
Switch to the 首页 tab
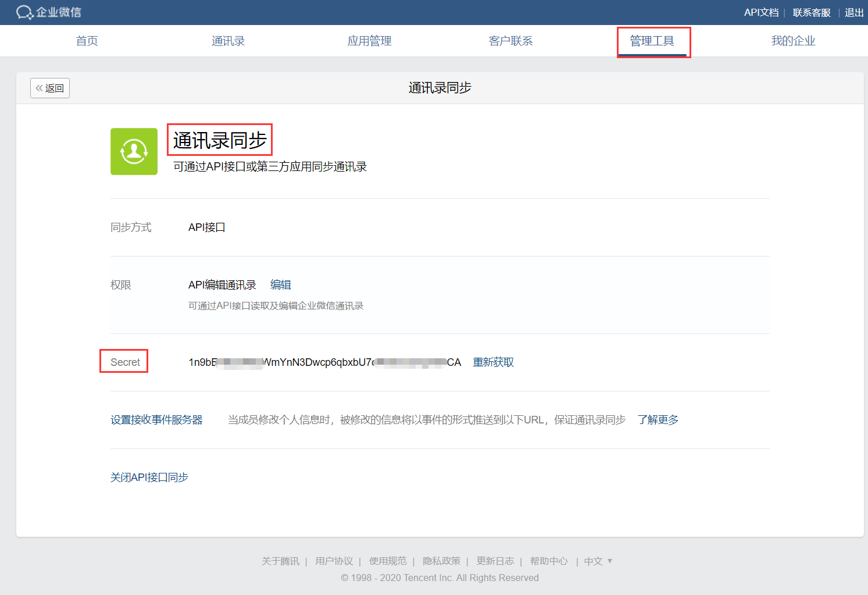[86, 41]
